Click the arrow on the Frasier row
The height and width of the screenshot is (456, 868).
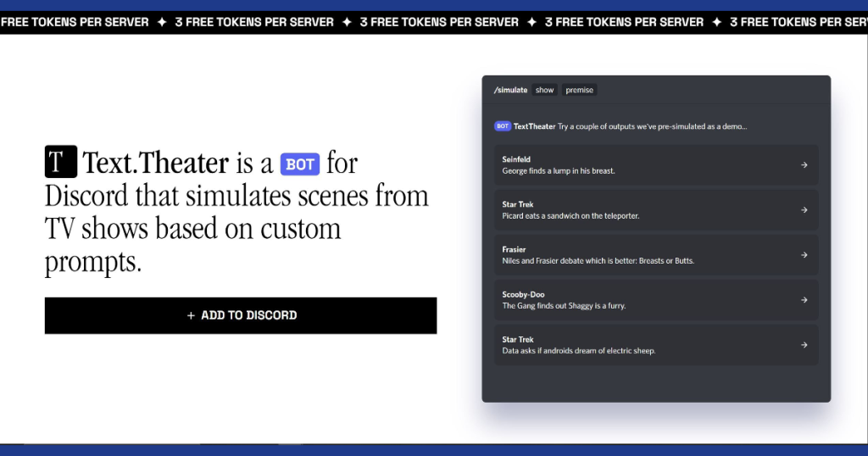coord(804,255)
